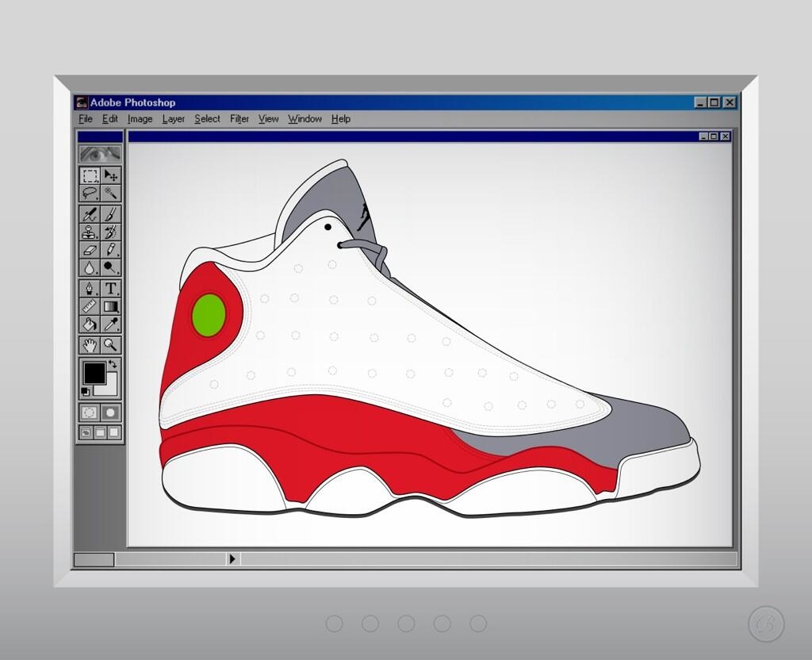
Task: Select the Hand tool
Action: 90,345
